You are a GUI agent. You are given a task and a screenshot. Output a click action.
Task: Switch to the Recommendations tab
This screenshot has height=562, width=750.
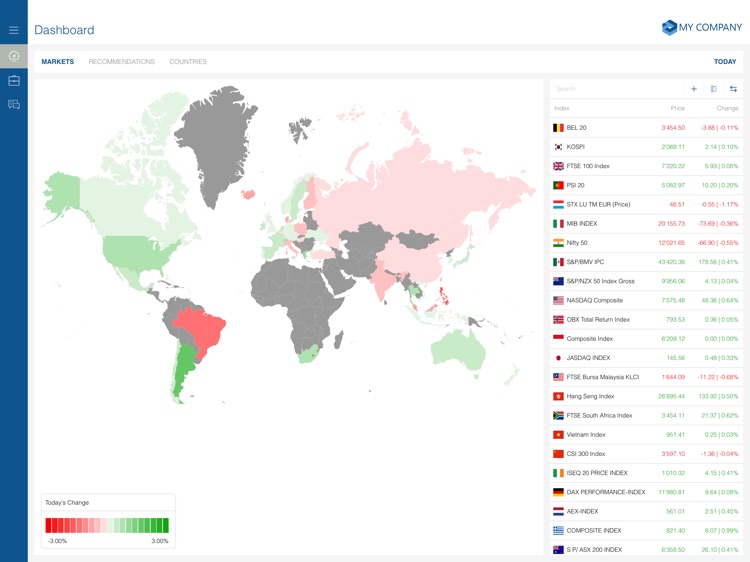(x=121, y=62)
